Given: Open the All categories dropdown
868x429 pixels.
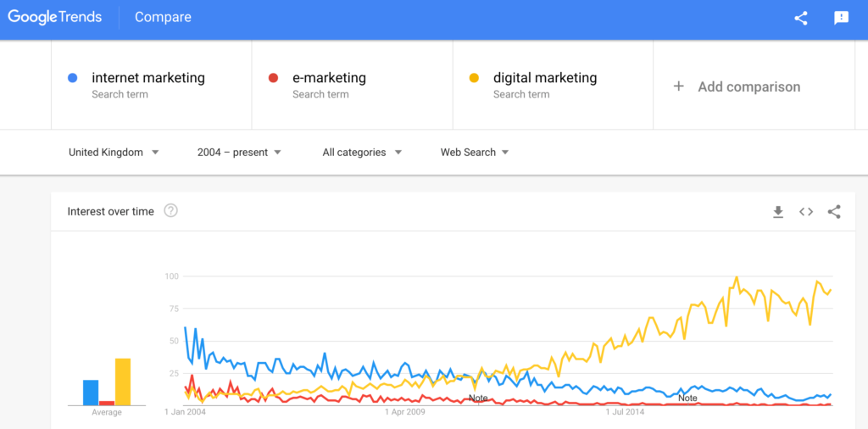Looking at the screenshot, I should click(362, 153).
